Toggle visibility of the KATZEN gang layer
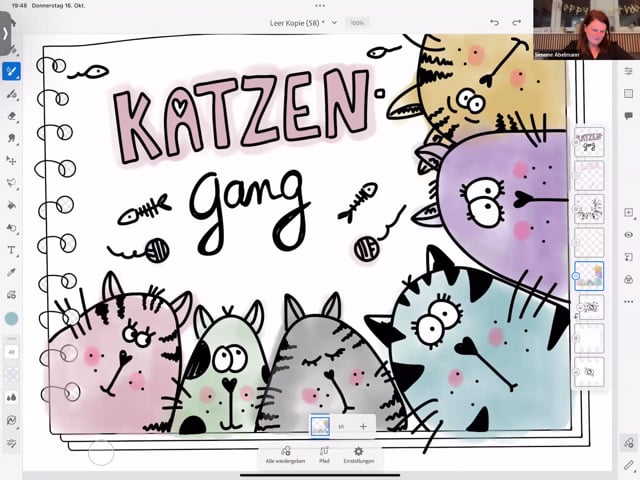Image resolution: width=640 pixels, height=480 pixels. click(x=576, y=143)
